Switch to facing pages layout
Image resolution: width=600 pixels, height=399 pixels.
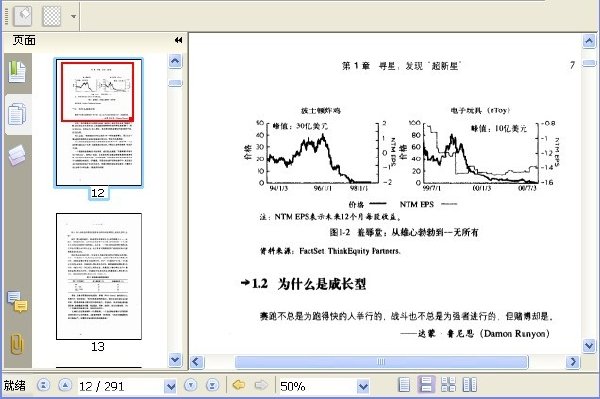click(x=470, y=385)
